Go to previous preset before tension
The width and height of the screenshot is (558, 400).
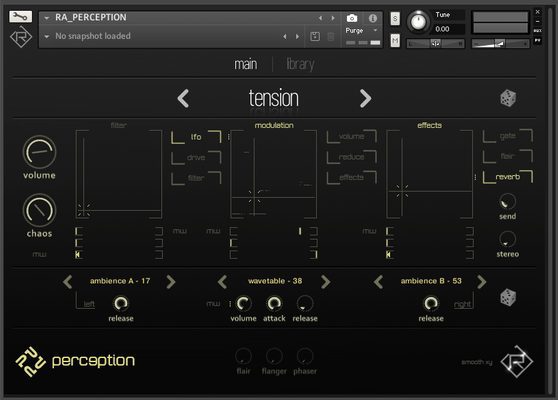[183, 98]
